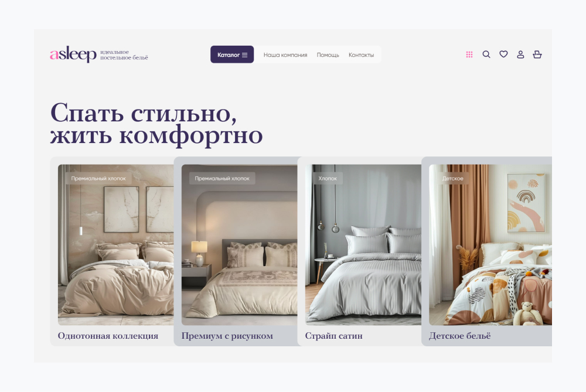Click the gray striped satin bed photo
Viewport: 586px width, 392px height.
pyautogui.click(x=363, y=245)
